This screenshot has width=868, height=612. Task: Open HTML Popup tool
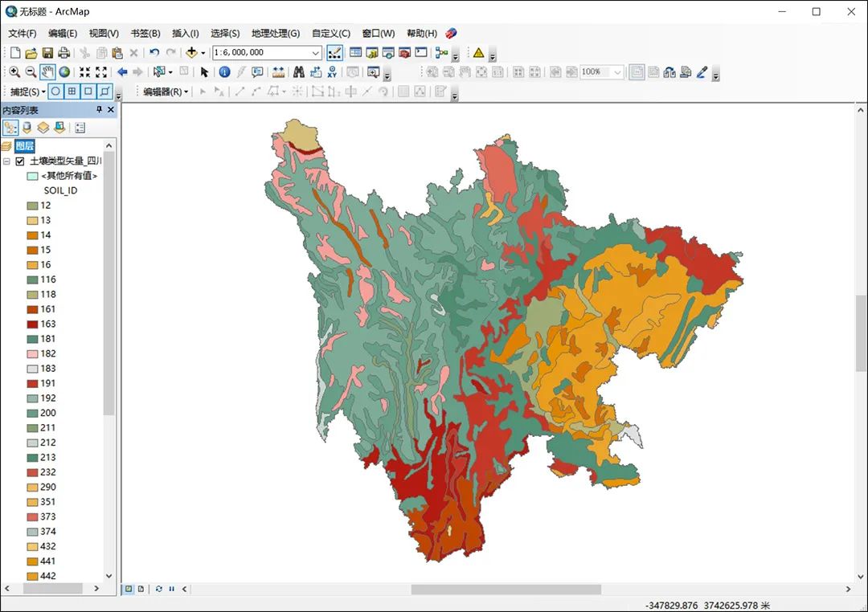(x=257, y=72)
